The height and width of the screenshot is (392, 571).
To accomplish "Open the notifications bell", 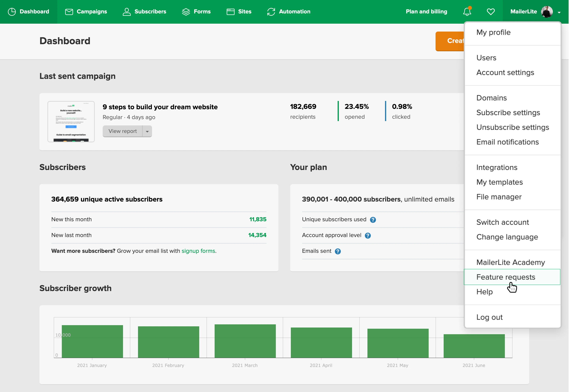I will pyautogui.click(x=467, y=12).
